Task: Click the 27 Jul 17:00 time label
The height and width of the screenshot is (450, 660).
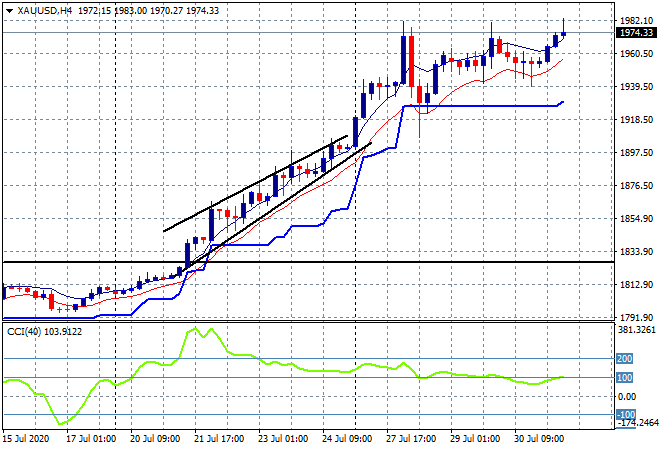Action: point(411,439)
